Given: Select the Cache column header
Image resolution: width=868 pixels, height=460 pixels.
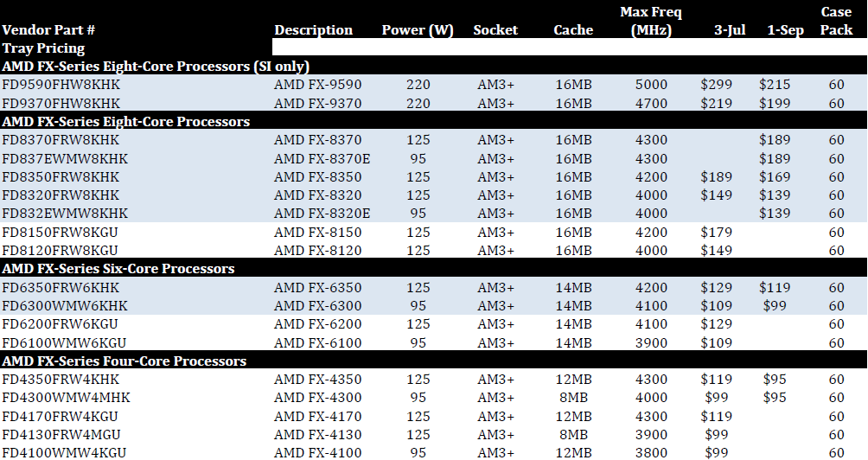Looking at the screenshot, I should tap(573, 30).
